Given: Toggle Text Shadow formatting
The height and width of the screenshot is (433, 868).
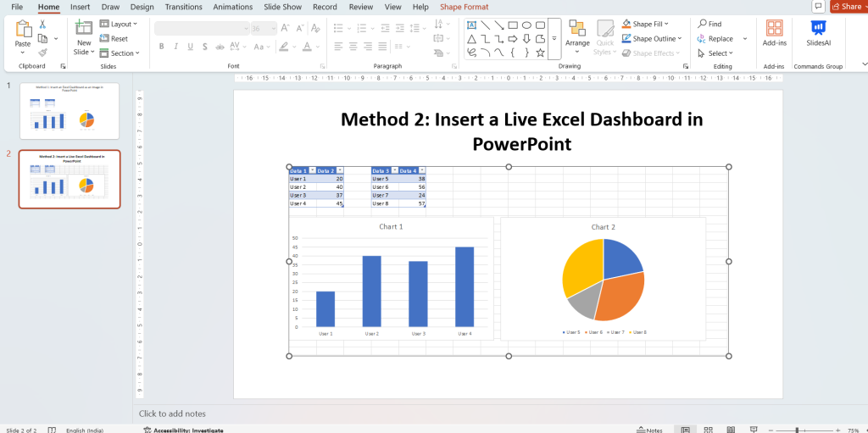Looking at the screenshot, I should point(205,47).
